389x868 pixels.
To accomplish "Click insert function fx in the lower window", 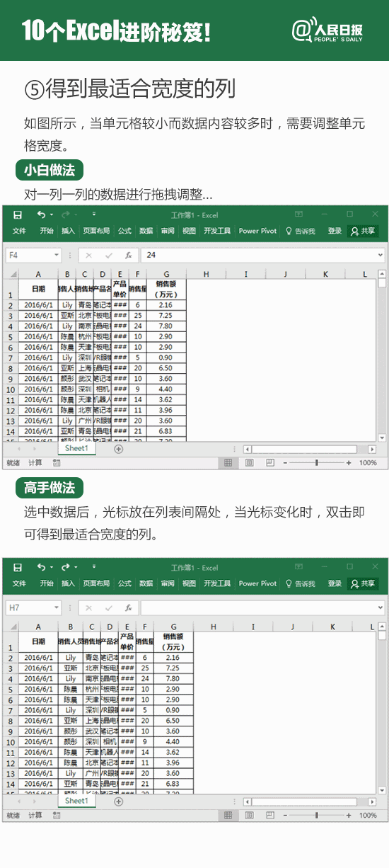I will (x=128, y=607).
